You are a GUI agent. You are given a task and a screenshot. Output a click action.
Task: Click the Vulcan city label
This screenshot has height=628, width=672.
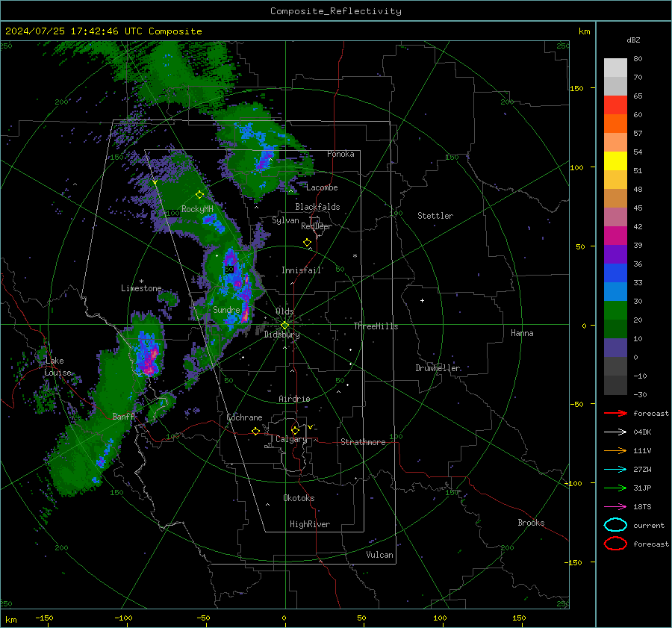tap(380, 555)
